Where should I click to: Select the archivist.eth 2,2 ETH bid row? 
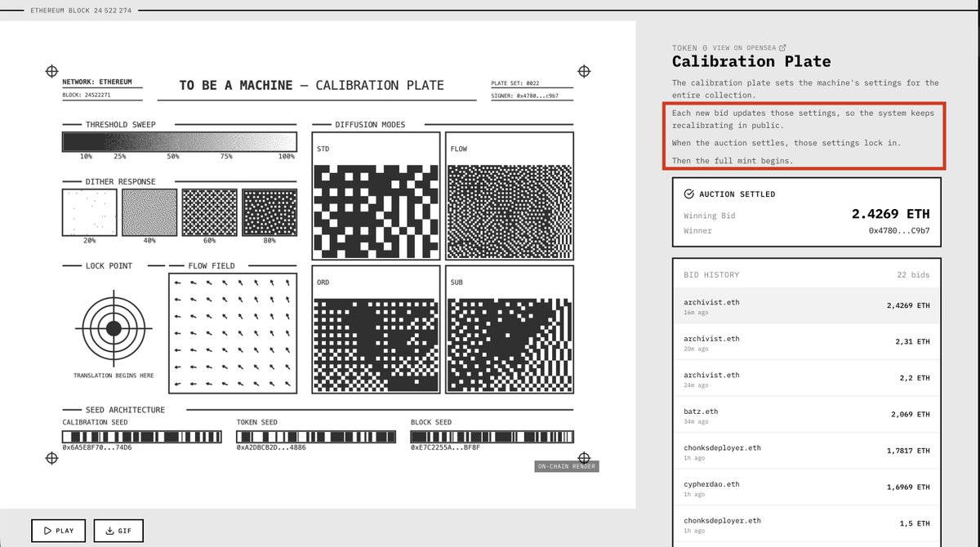[x=806, y=379]
